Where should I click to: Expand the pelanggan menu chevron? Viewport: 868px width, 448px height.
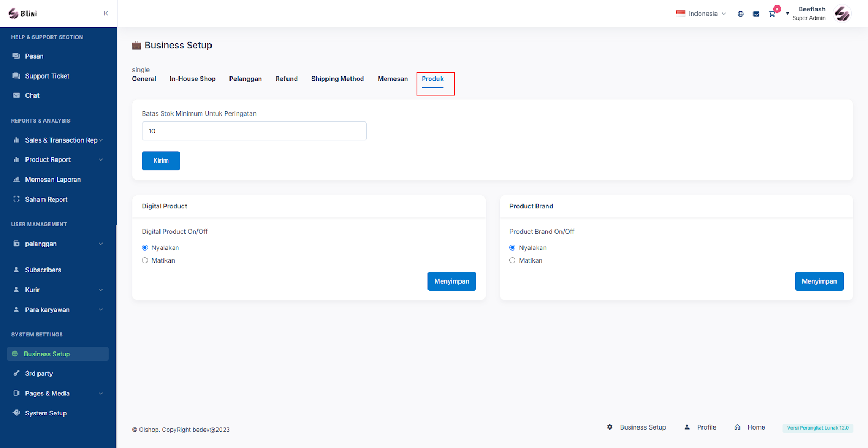coord(101,244)
